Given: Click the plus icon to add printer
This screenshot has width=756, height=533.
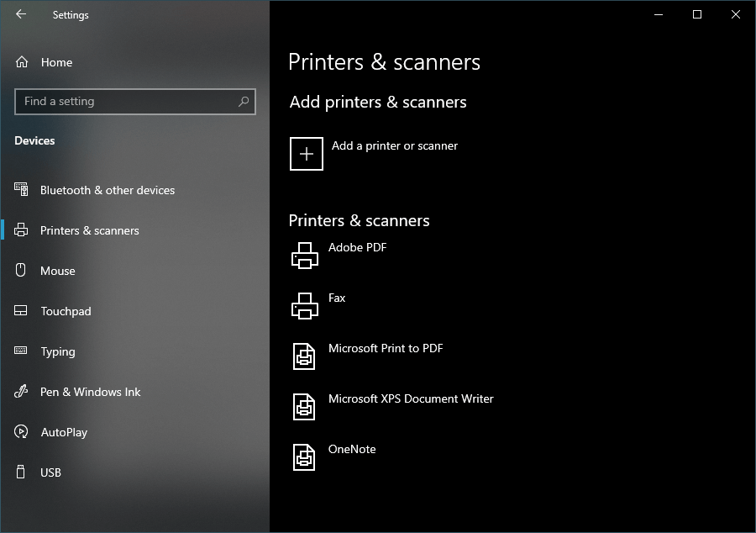Looking at the screenshot, I should click(x=306, y=154).
